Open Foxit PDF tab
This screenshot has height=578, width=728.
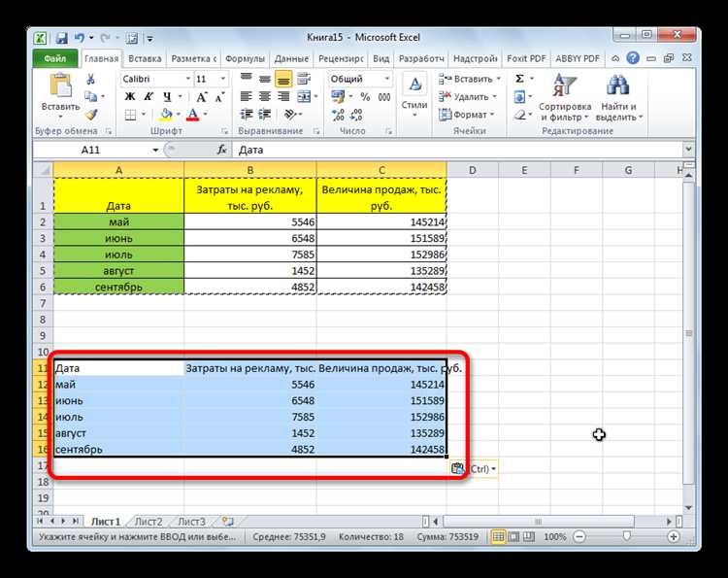tap(526, 59)
